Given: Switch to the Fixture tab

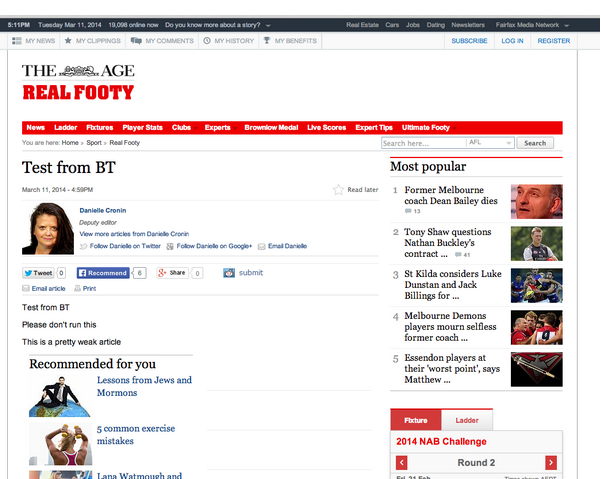Looking at the screenshot, I should 415,420.
